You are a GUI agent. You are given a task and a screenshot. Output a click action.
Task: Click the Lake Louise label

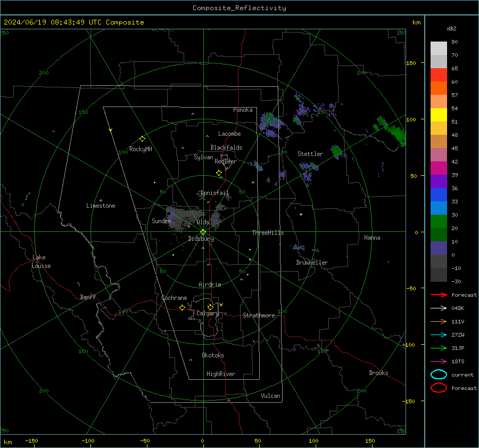click(41, 262)
